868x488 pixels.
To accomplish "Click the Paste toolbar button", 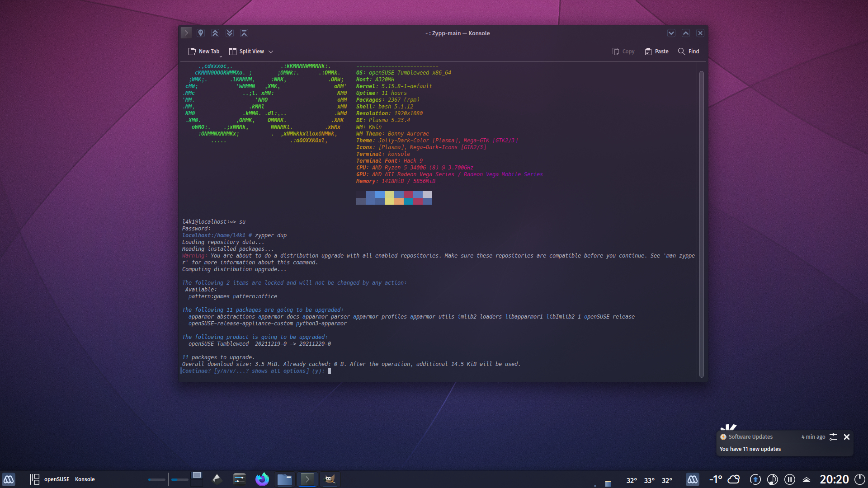I will coord(656,52).
